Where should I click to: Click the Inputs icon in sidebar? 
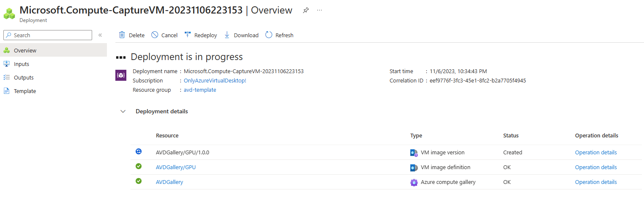tap(6, 64)
